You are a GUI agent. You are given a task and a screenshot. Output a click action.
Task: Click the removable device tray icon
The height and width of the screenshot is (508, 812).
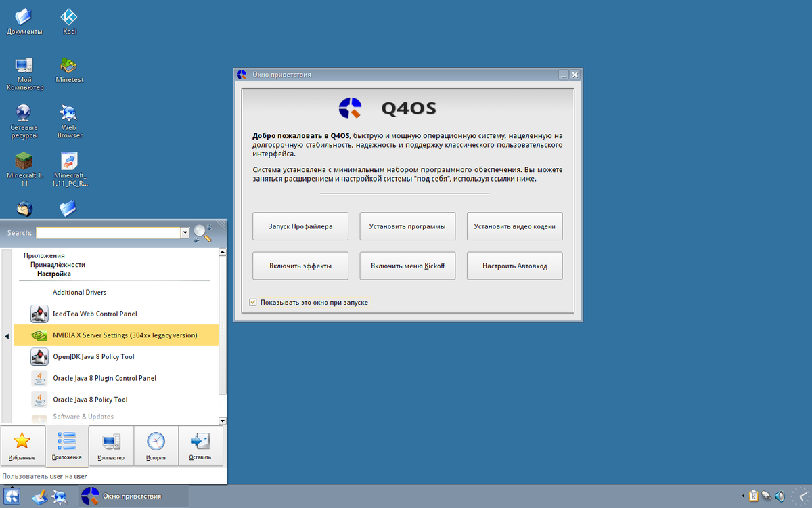tap(767, 496)
